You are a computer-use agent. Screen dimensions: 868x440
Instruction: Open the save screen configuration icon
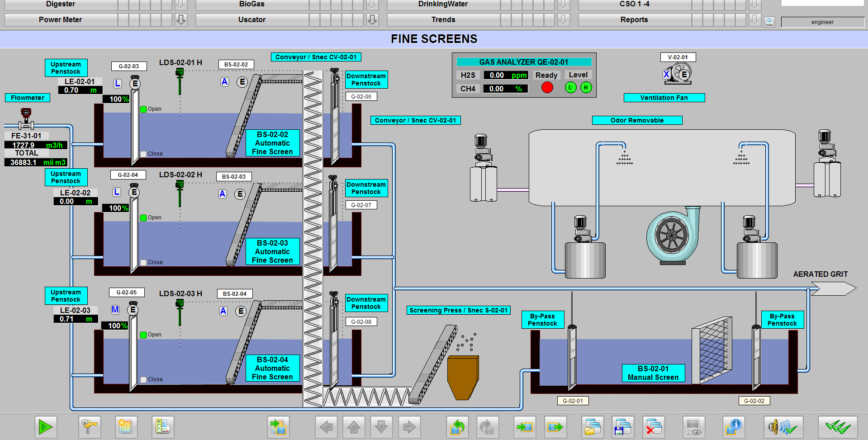(x=622, y=427)
